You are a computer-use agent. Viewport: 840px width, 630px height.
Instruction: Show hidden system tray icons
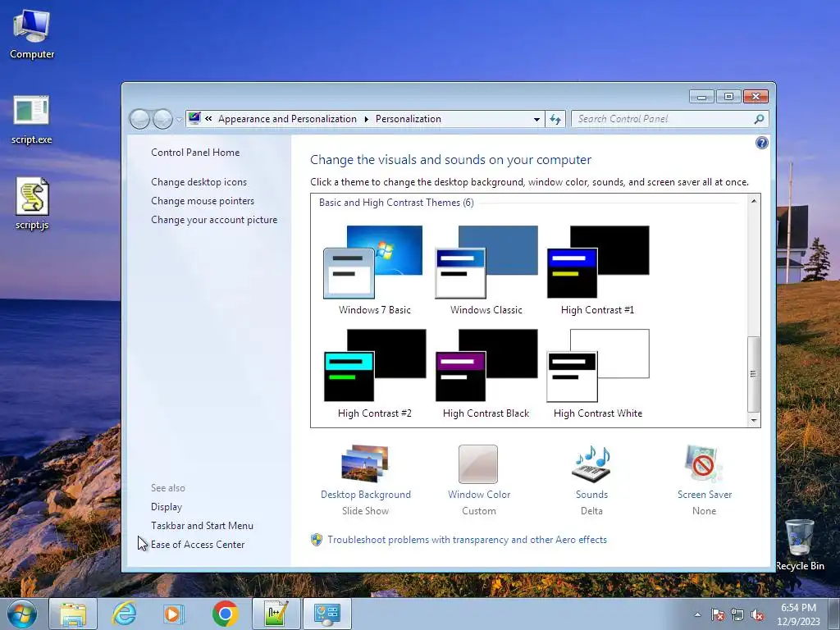pyautogui.click(x=697, y=614)
